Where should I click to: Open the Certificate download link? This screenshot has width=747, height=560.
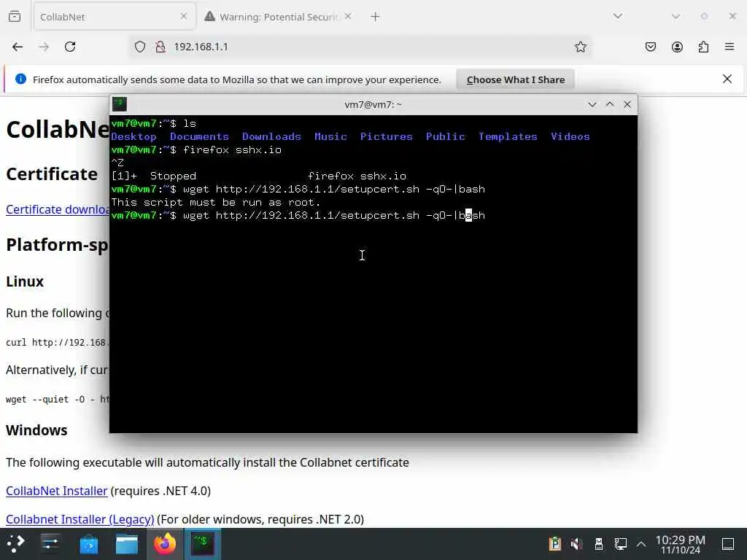(x=58, y=209)
